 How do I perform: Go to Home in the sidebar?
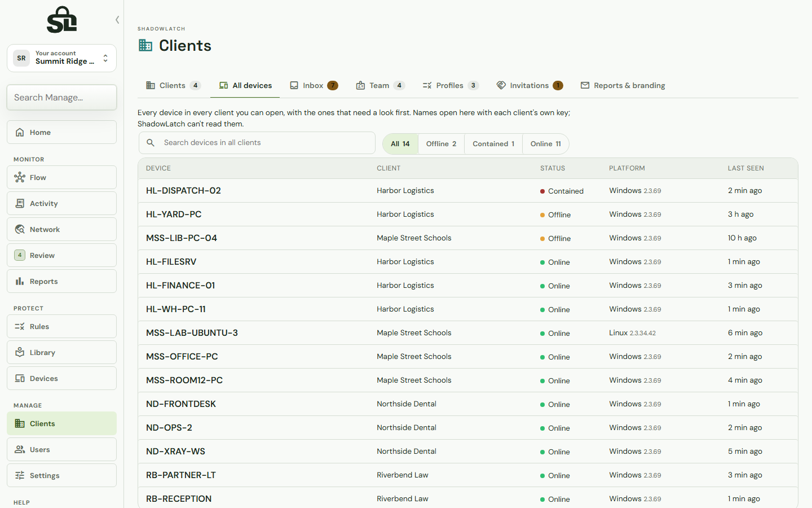(61, 132)
